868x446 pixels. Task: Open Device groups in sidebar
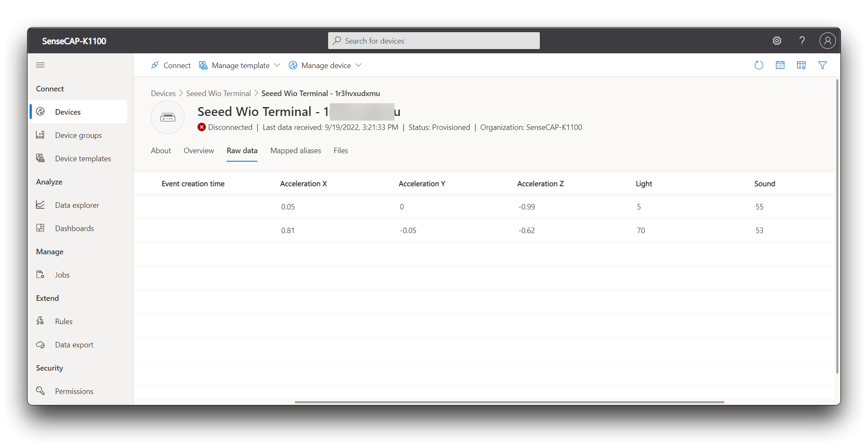click(x=78, y=135)
